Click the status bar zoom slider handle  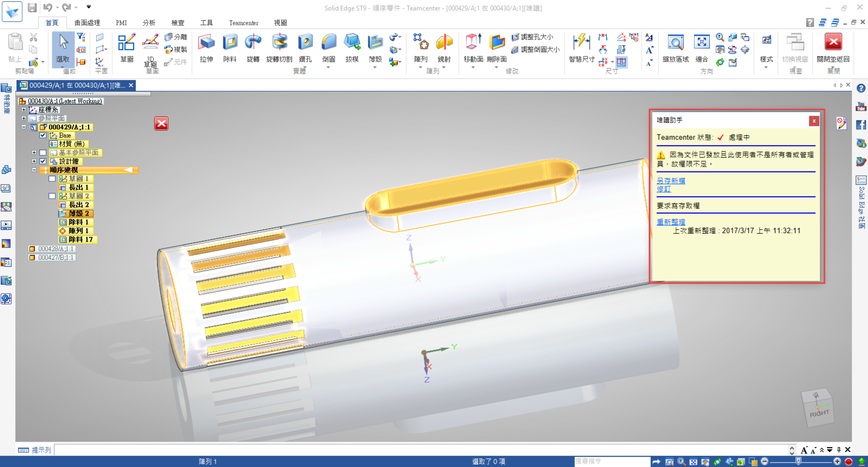click(x=798, y=461)
